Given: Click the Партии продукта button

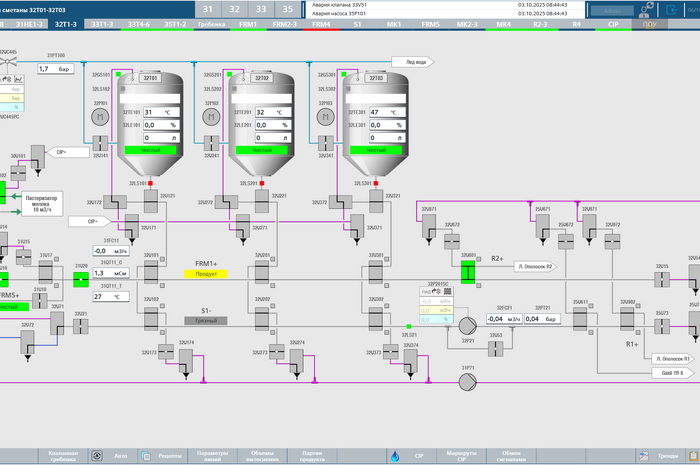Looking at the screenshot, I should 312,456.
